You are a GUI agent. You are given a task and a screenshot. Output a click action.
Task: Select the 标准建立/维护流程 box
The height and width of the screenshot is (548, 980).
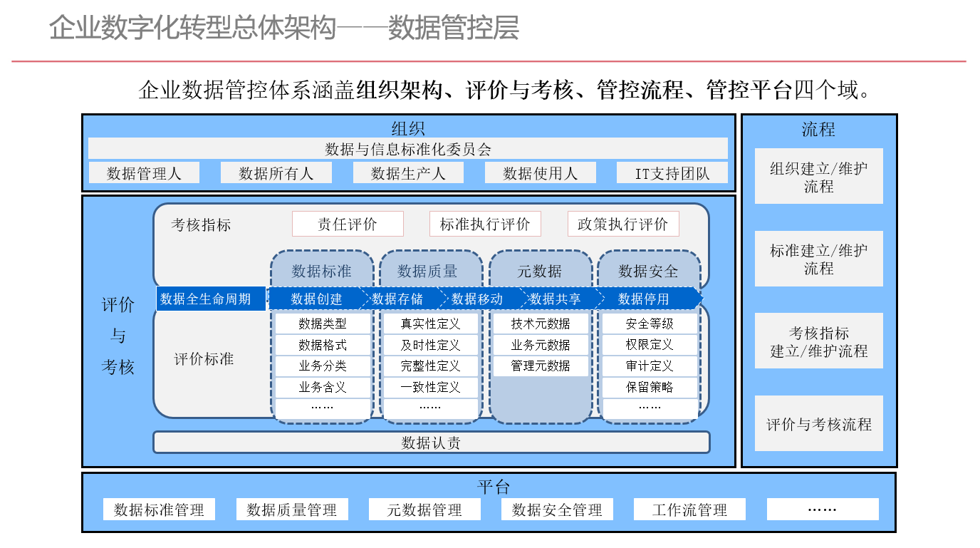pos(819,259)
